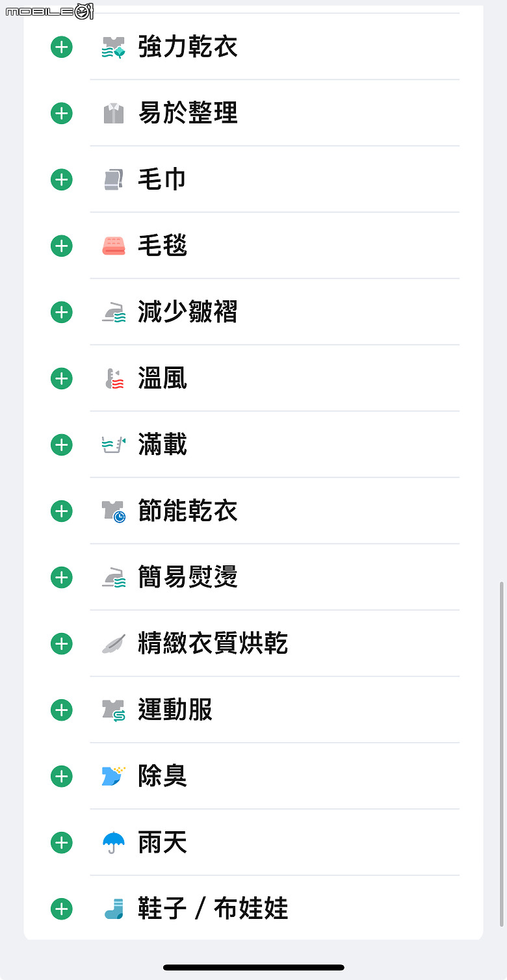Add 簡易熨燙 with its green plus
Image resolution: width=507 pixels, height=980 pixels.
(x=62, y=578)
